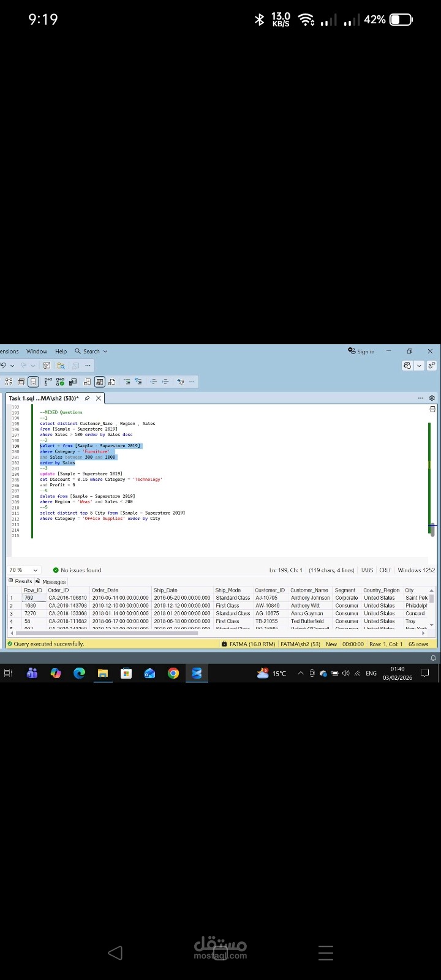441x980 pixels.
Task: Select results to grid output
Action: pyautogui.click(x=99, y=382)
